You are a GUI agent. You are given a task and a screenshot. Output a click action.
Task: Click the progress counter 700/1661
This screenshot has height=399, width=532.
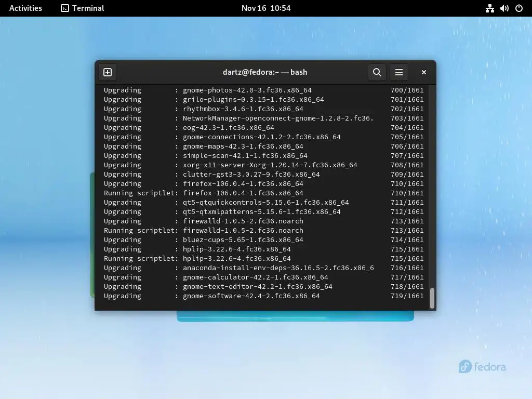pos(407,90)
